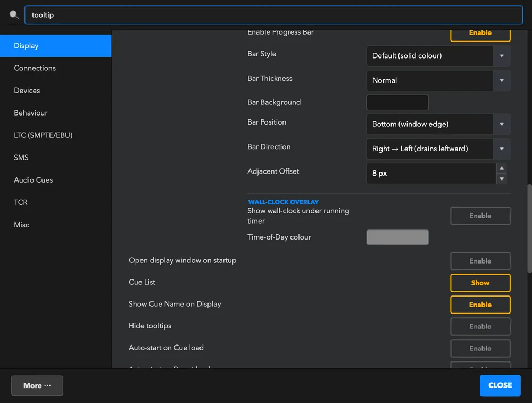
Task: Pick the Time-of-Day colour swatch
Action: pyautogui.click(x=397, y=237)
